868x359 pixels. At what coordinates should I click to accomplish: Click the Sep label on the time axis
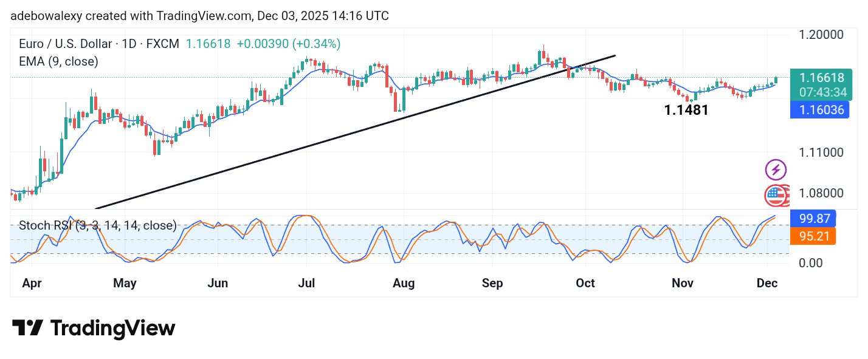pos(492,284)
